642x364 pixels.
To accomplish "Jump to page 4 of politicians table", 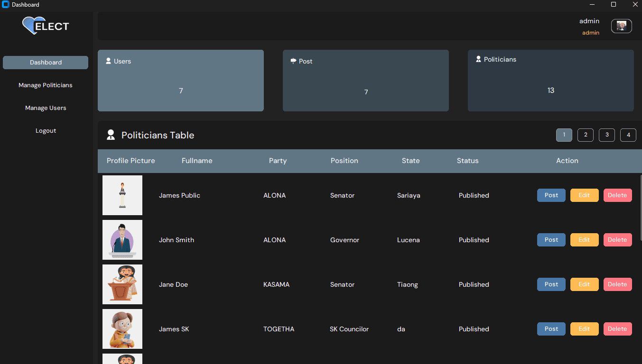I will tap(628, 135).
